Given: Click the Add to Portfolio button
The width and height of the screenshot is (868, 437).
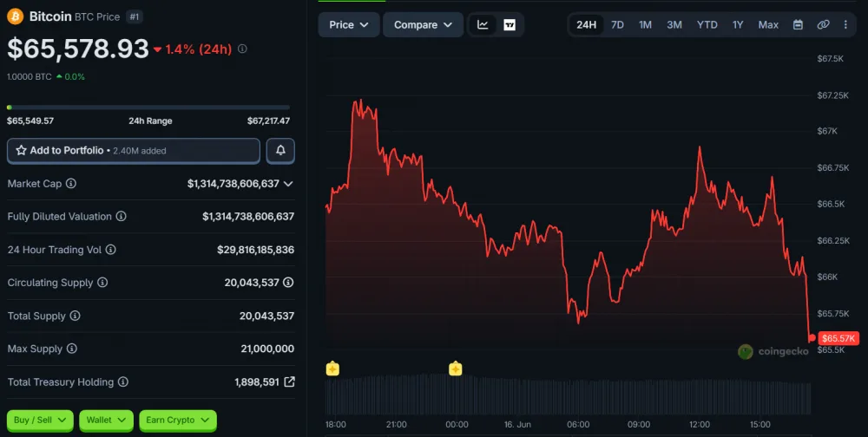Looking at the screenshot, I should point(134,151).
